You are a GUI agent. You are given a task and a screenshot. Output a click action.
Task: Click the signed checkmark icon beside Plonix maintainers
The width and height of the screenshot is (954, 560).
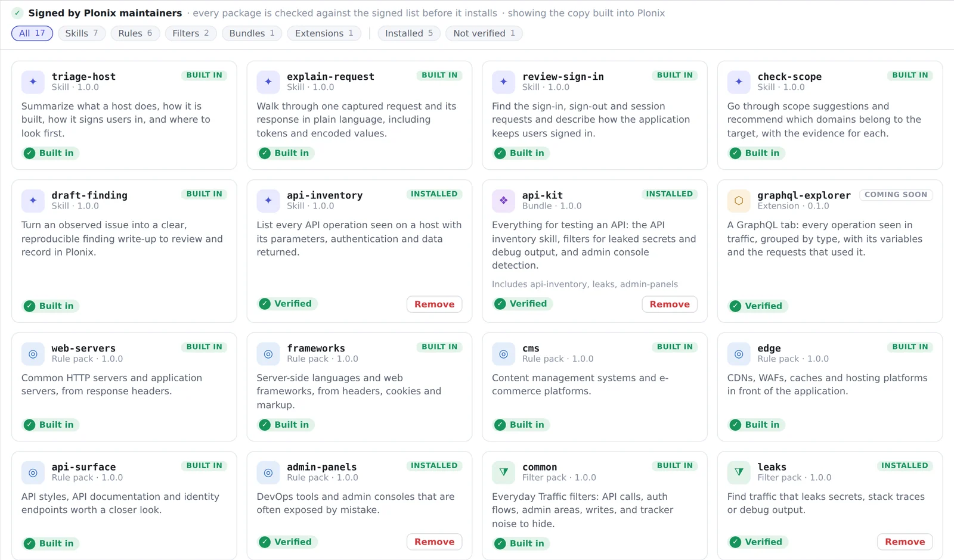(x=17, y=13)
